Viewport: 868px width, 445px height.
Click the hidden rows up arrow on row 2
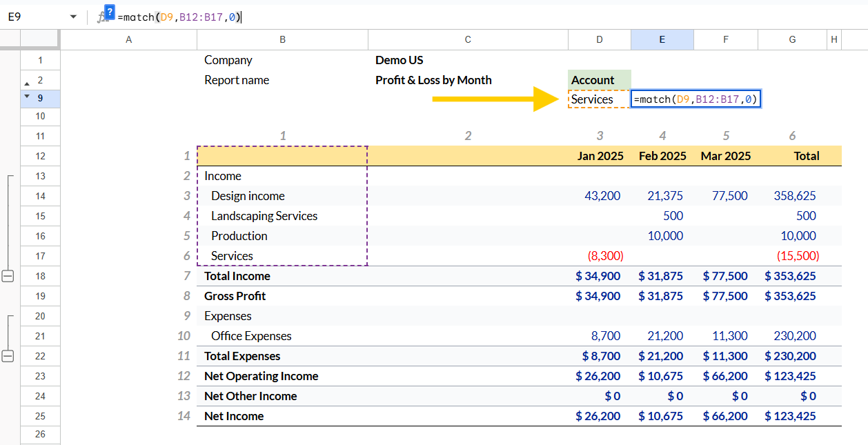pos(28,80)
